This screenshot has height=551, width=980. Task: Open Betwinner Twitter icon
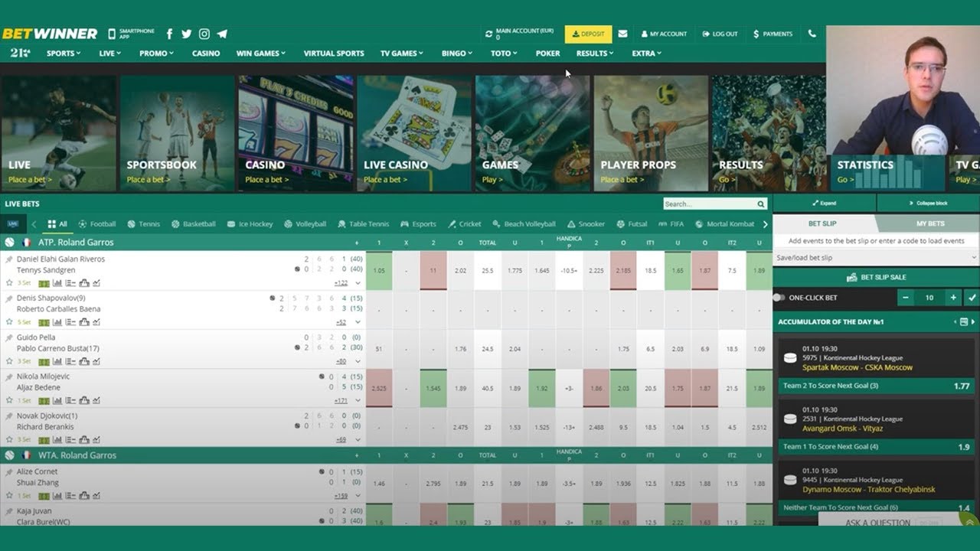[x=187, y=34]
